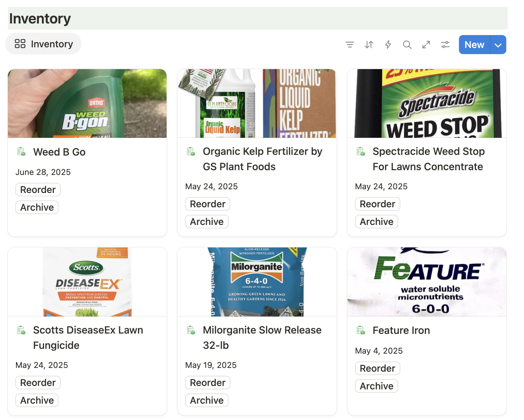
Task: Open database in full page view
Action: coord(426,45)
